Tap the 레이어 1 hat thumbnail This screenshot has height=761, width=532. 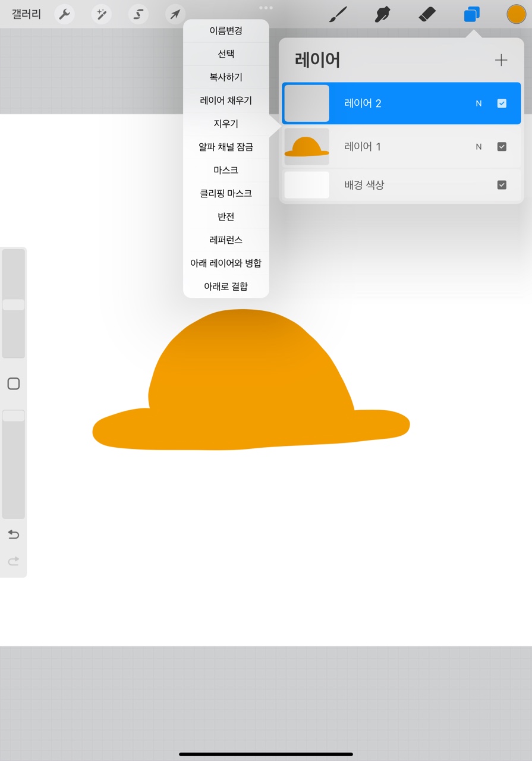click(x=307, y=147)
